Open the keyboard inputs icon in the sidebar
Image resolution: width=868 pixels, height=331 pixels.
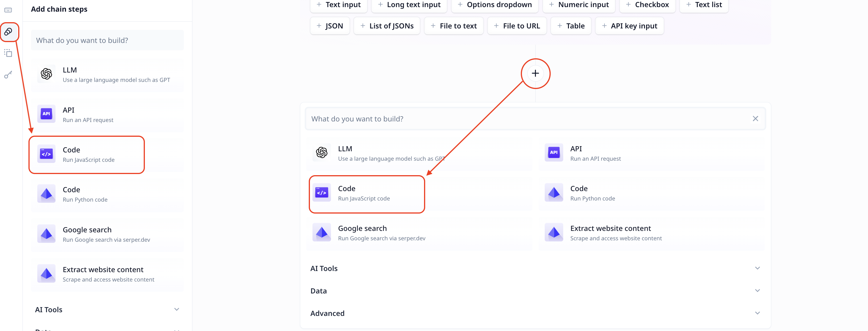click(9, 10)
